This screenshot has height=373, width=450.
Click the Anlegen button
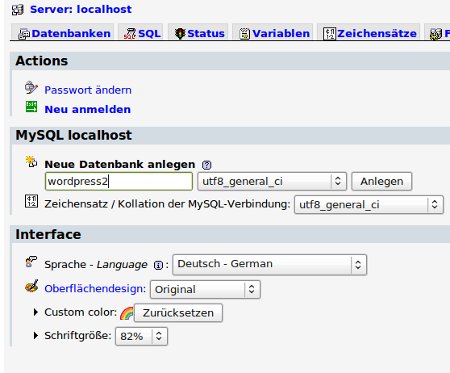[x=382, y=181]
